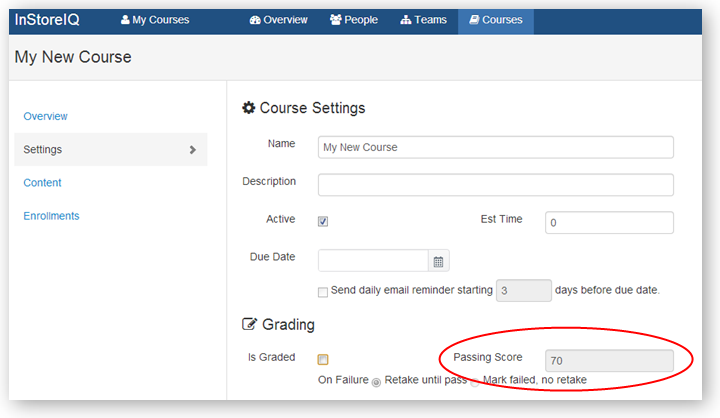Select Mark failed, no retake option
The image size is (720, 418).
(476, 381)
